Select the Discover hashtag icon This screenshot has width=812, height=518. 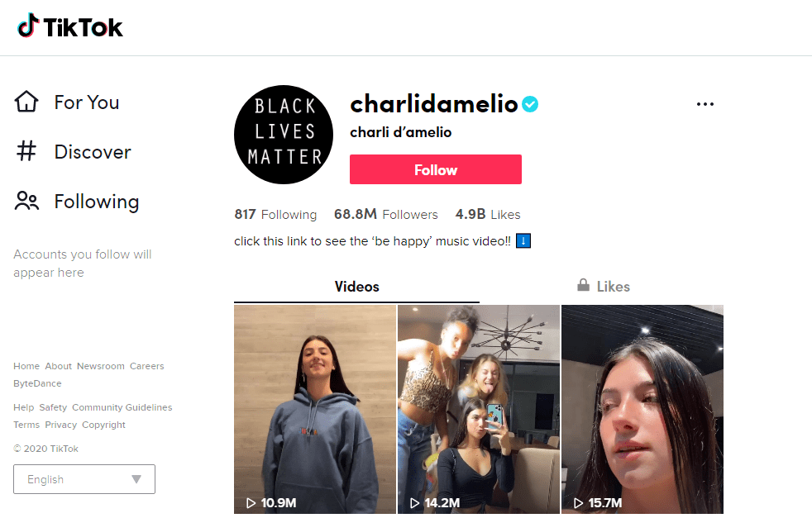click(26, 151)
